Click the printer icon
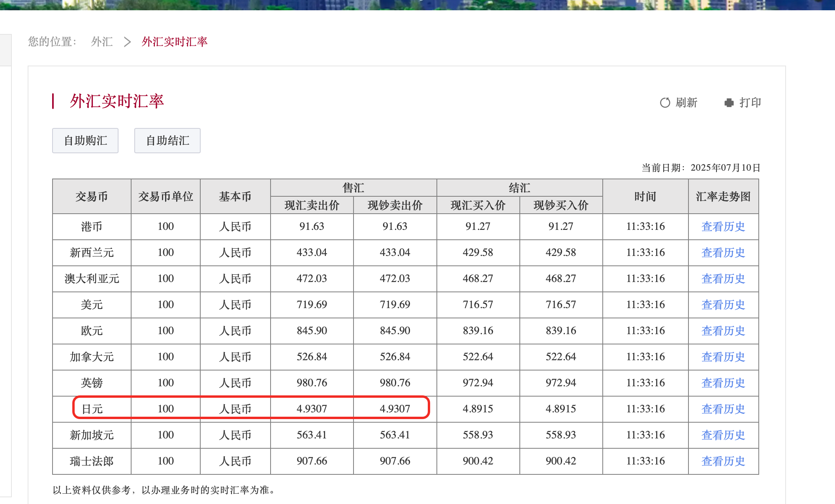 [x=729, y=103]
